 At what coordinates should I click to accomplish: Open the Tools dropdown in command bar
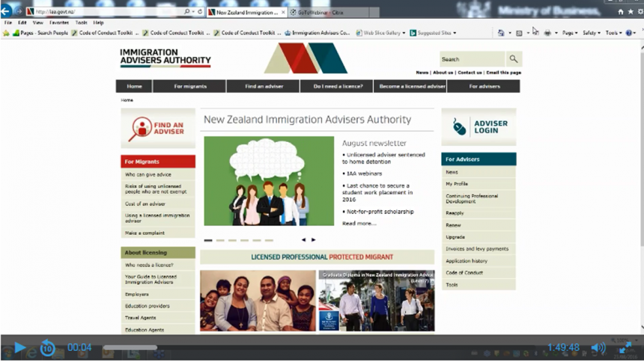click(613, 33)
